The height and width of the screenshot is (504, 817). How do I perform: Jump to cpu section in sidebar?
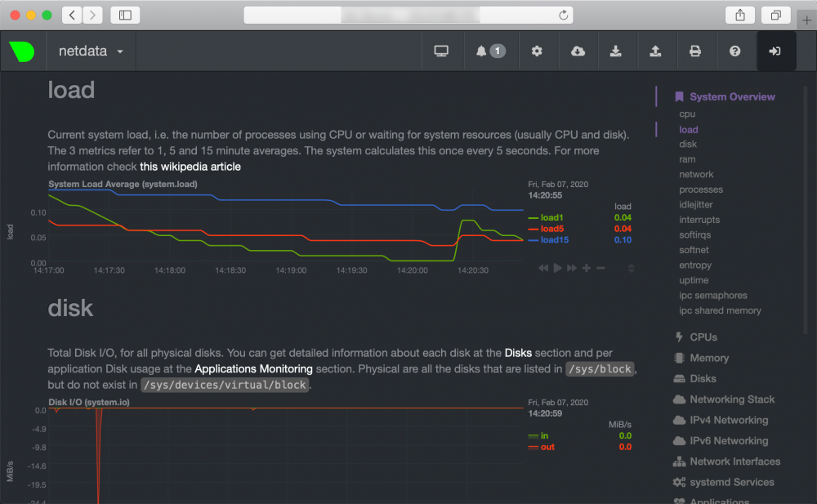[687, 114]
